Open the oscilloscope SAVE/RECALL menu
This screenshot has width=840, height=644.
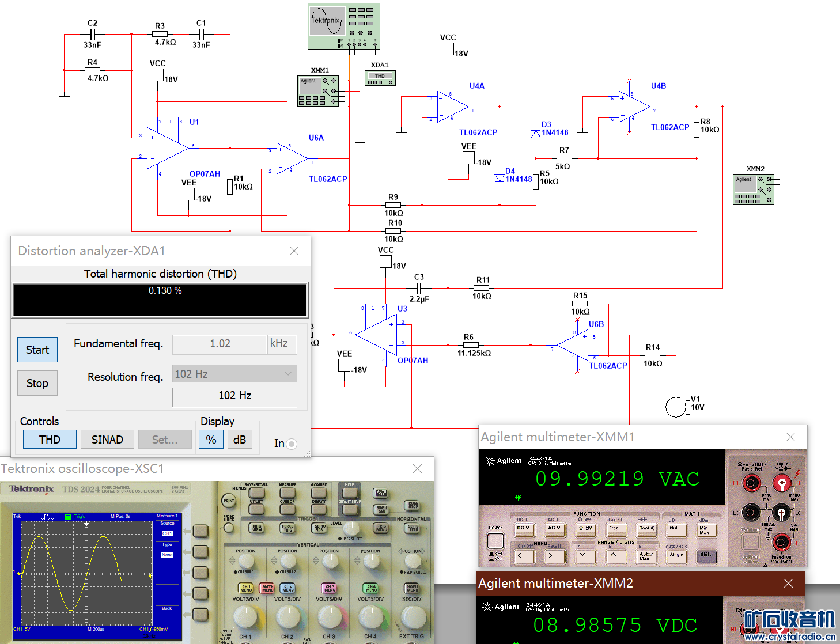click(256, 492)
